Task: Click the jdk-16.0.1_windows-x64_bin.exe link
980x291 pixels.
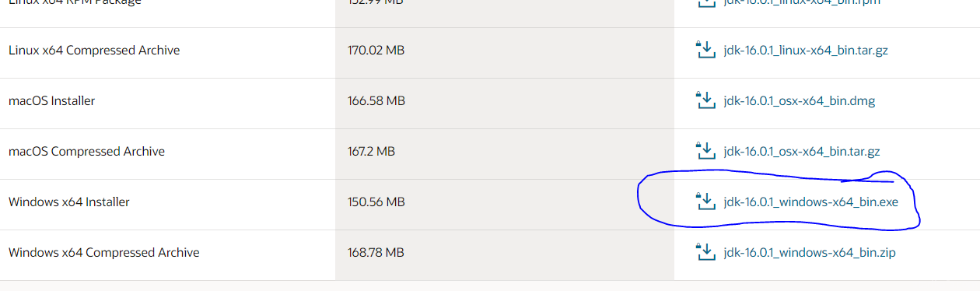Action: 810,202
